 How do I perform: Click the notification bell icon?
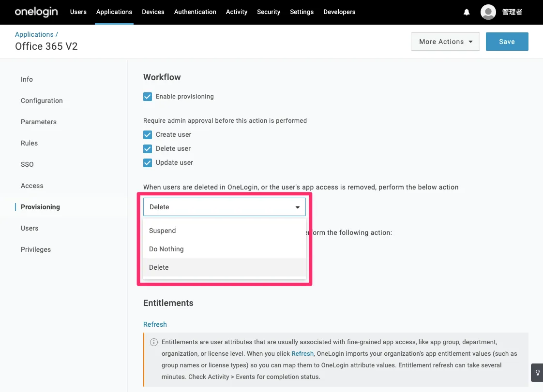467,12
